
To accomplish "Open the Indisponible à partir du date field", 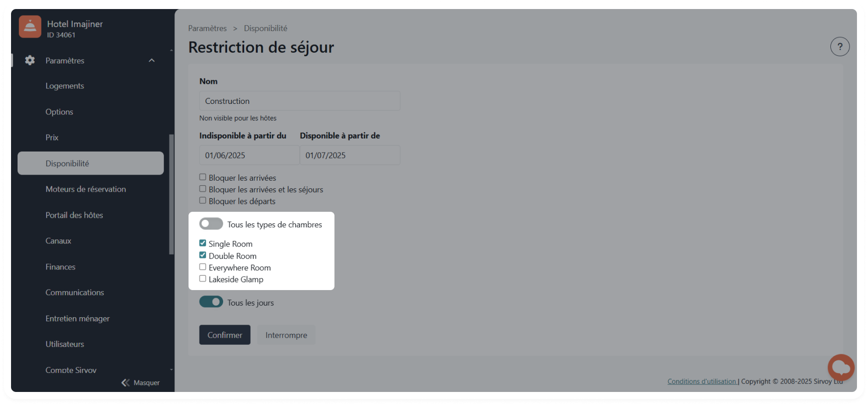I will pos(249,155).
